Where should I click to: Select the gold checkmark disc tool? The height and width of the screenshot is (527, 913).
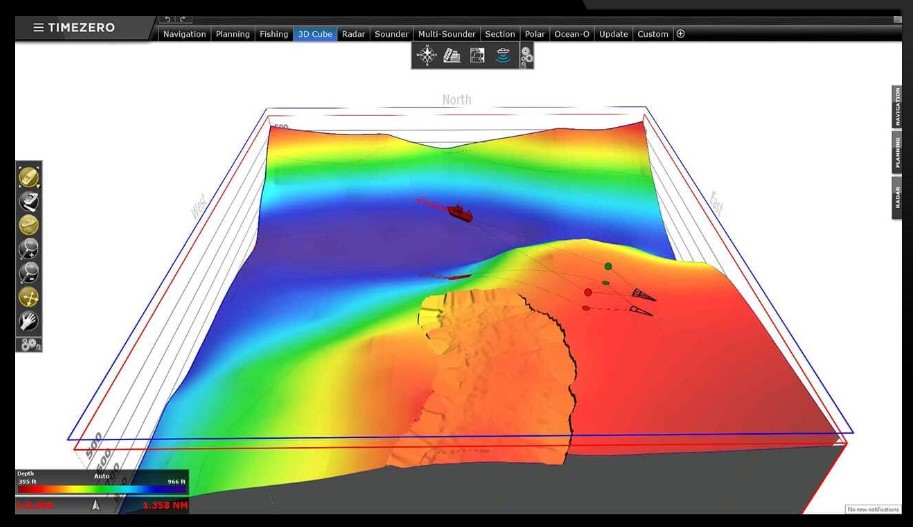(x=29, y=225)
